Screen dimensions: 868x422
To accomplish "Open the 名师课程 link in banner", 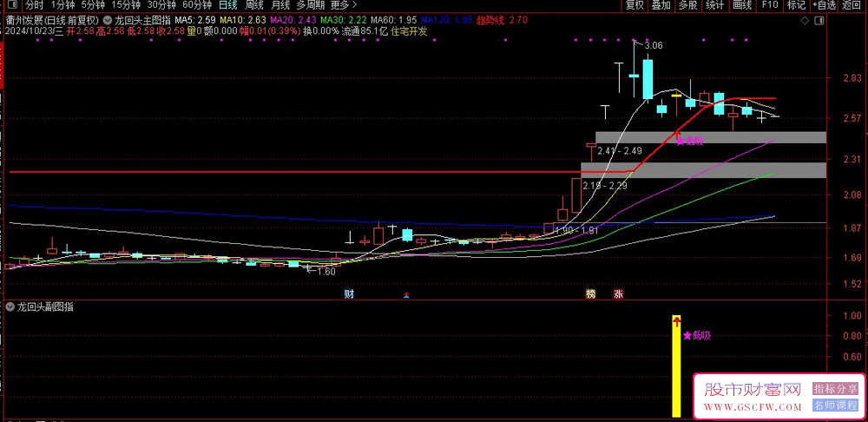I will pyautogui.click(x=835, y=406).
